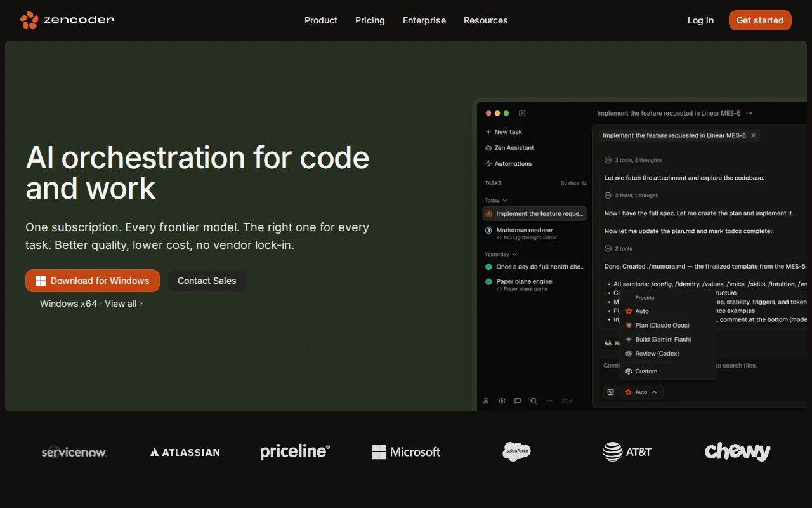Viewport: 812px width, 508px height.
Task: Click the Atlassian logo
Action: click(x=185, y=452)
